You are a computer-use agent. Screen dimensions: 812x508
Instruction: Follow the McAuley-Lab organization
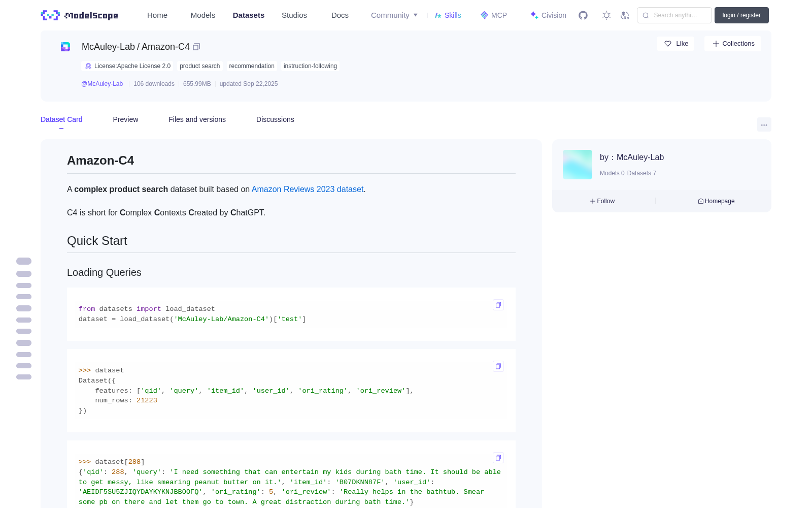pyautogui.click(x=602, y=201)
